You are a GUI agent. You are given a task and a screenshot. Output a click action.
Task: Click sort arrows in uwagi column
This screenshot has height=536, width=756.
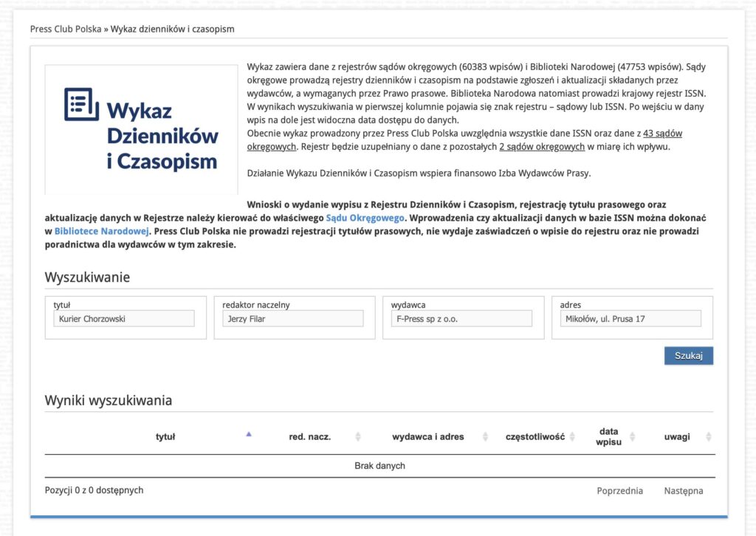point(709,437)
